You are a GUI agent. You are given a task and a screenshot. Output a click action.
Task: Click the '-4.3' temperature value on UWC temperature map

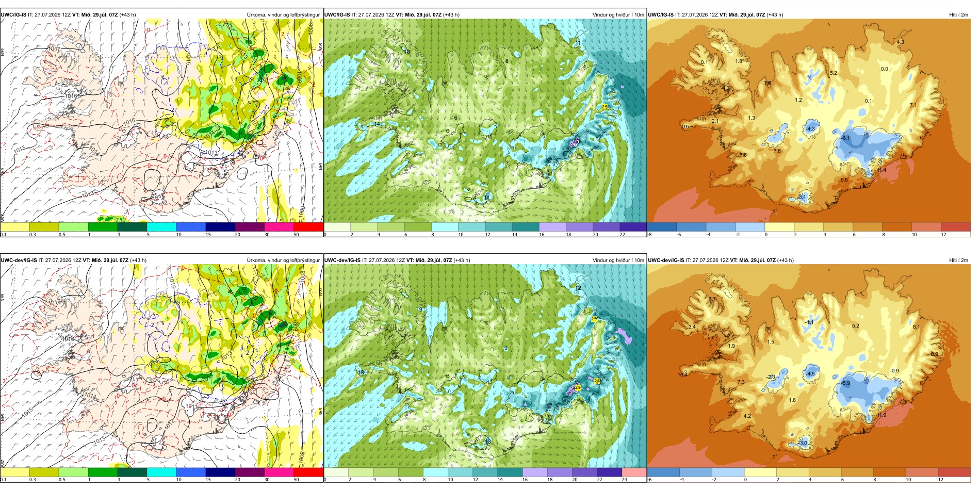810,129
